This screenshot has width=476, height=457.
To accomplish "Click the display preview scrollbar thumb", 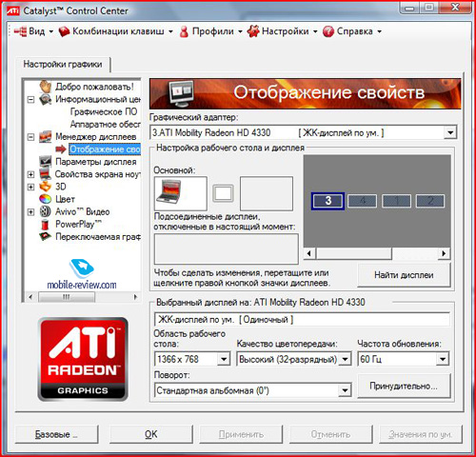I will (x=354, y=253).
